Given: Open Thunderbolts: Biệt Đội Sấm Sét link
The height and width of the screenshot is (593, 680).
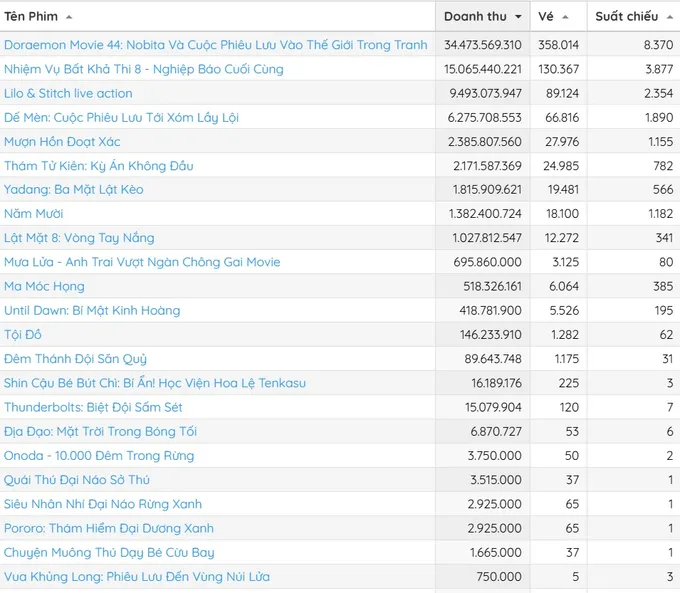Looking at the screenshot, I should 93,407.
